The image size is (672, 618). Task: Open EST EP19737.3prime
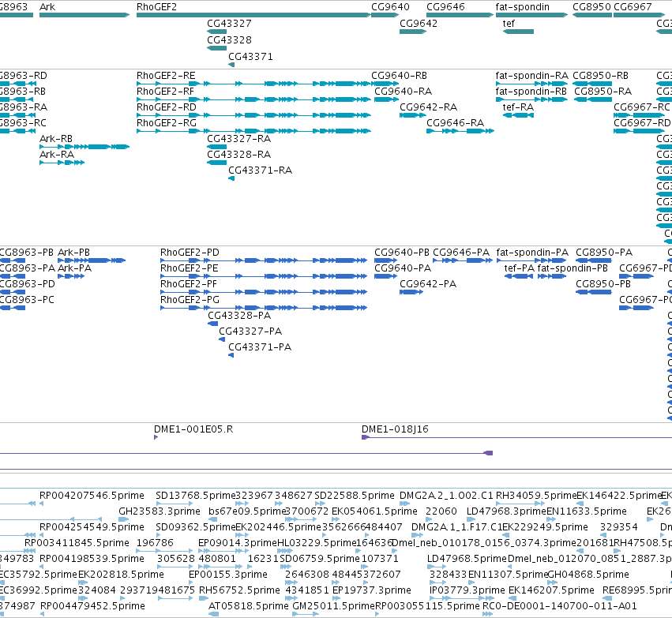pyautogui.click(x=336, y=598)
